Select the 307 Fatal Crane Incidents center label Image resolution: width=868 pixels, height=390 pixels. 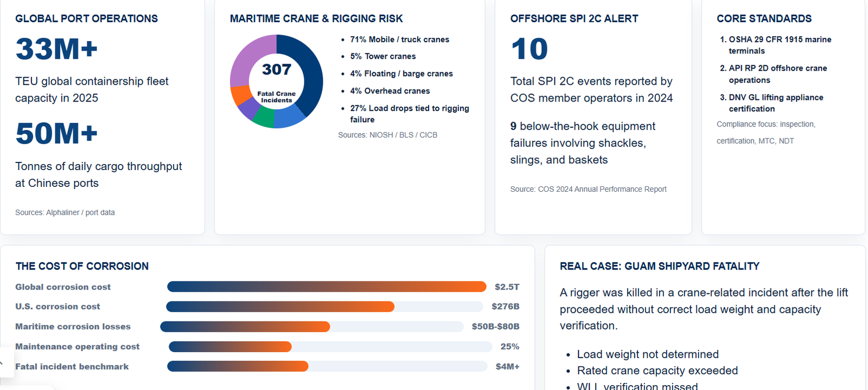click(277, 81)
